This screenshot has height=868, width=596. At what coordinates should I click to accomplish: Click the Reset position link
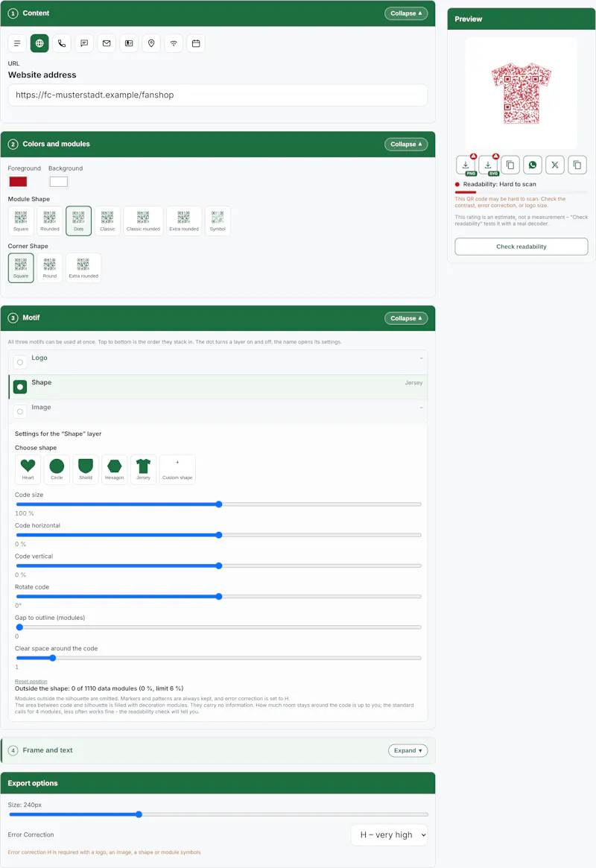tap(31, 682)
